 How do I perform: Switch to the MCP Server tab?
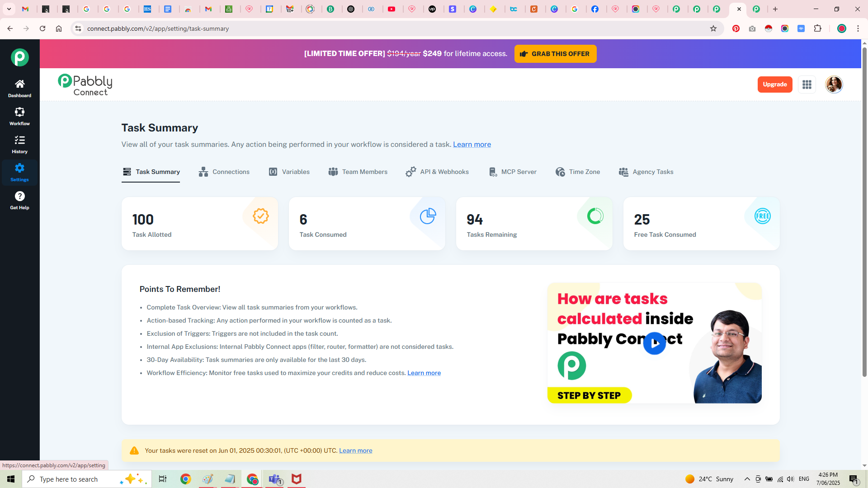tap(513, 172)
